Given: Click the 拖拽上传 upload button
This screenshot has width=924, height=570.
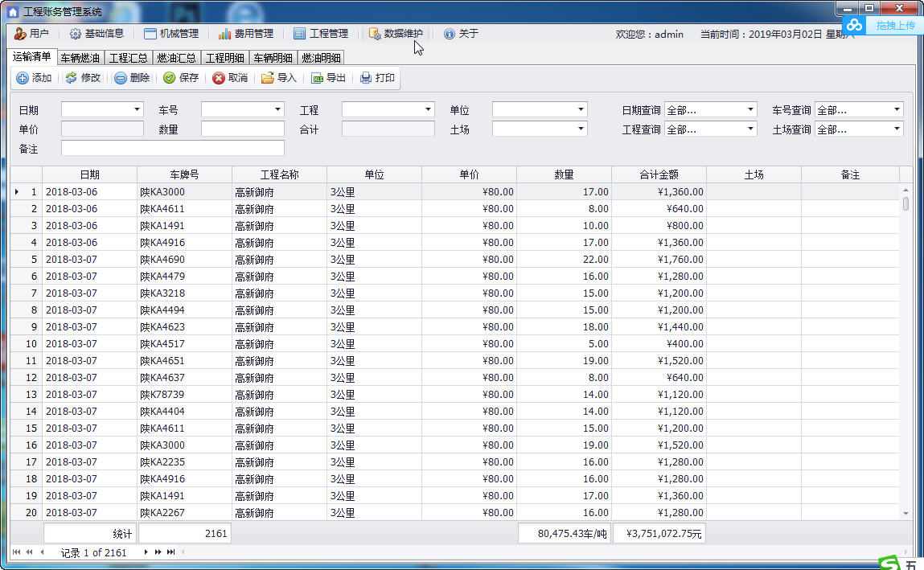Looking at the screenshot, I should (882, 25).
